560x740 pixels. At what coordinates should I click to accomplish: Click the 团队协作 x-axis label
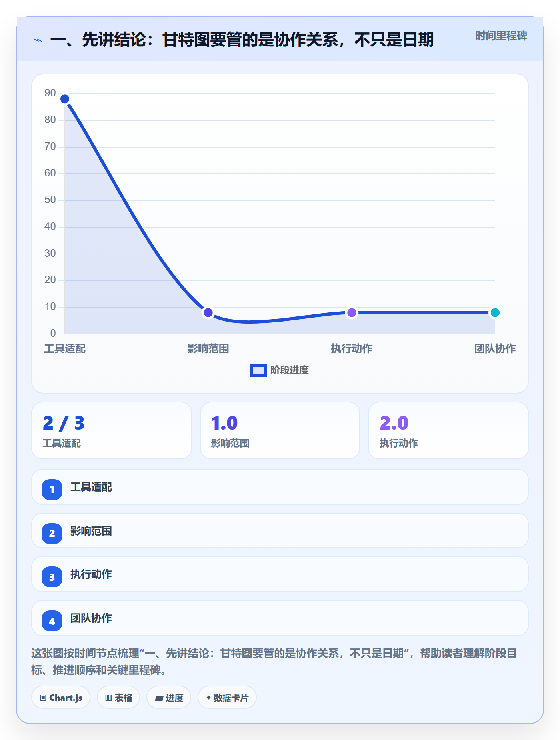point(495,349)
